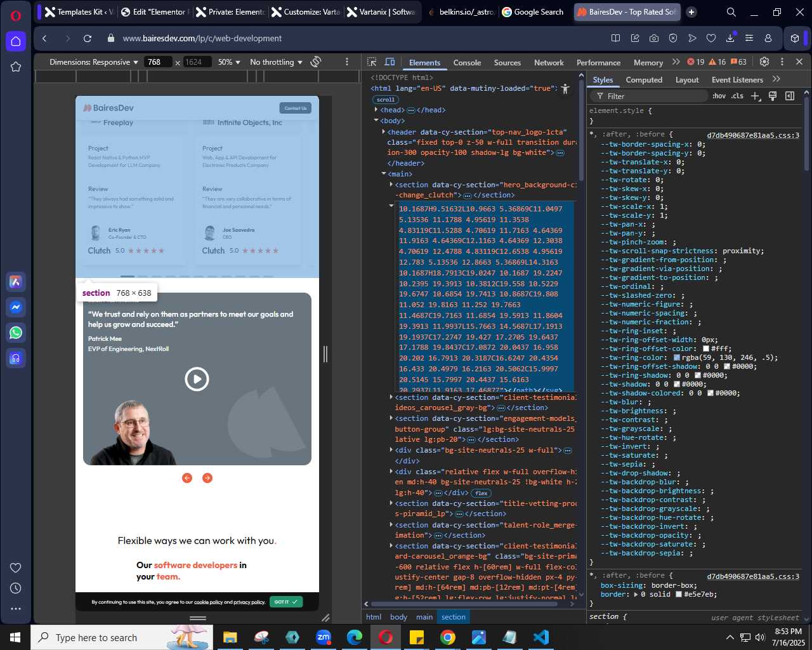Open Opera Easy Setup sliders icon

(x=749, y=38)
